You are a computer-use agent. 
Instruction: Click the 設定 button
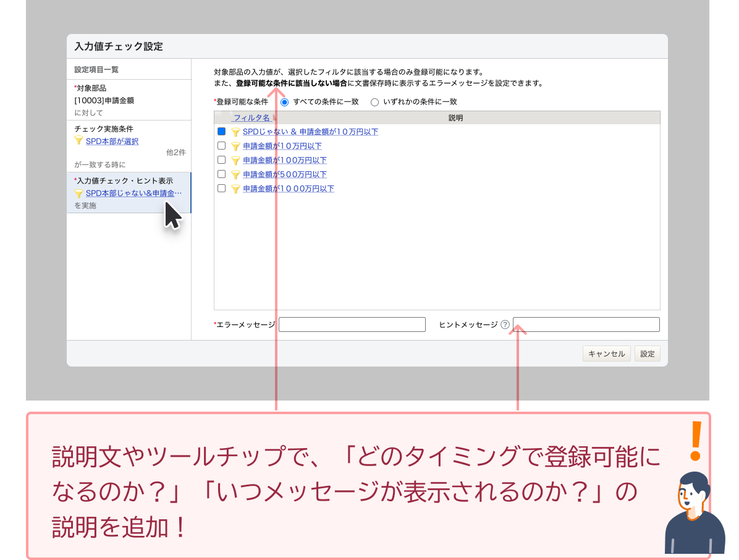coord(647,354)
